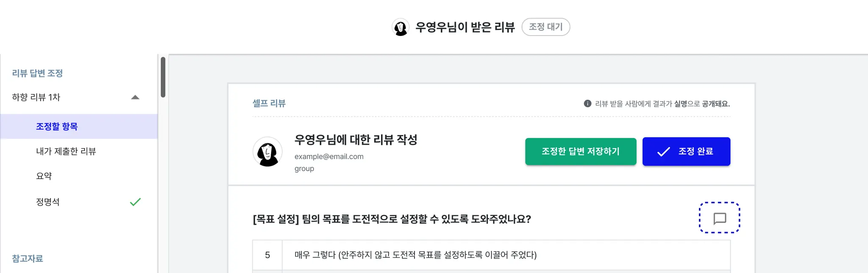Click the green checkmark next to 정명석
This screenshot has width=868, height=273.
(x=135, y=202)
